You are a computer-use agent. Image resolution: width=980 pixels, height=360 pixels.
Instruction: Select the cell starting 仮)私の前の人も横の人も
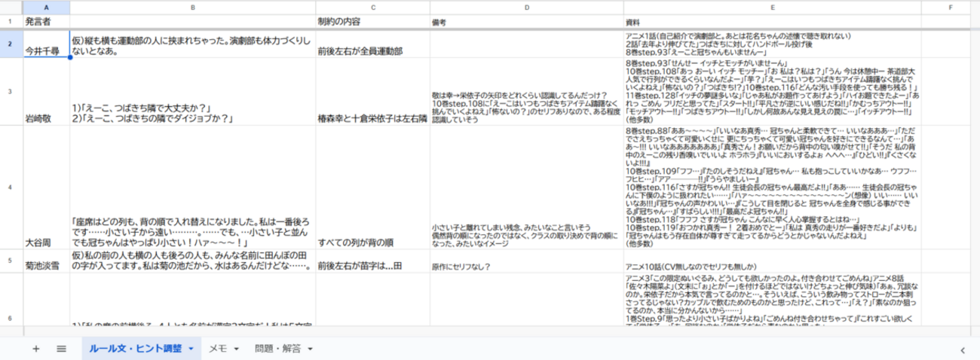193,261
